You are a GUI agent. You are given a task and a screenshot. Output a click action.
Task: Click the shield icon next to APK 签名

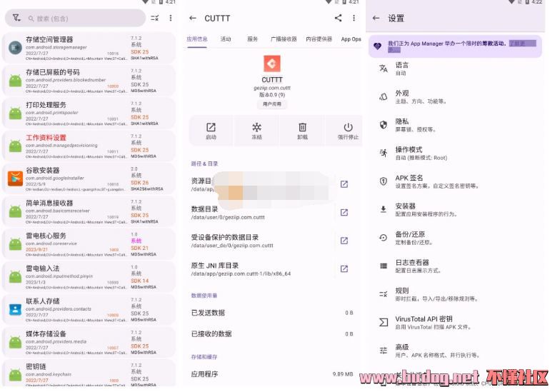(x=384, y=181)
